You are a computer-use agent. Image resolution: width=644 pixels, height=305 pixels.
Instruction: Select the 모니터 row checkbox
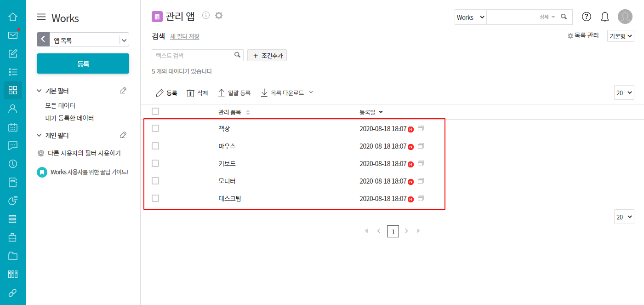[155, 181]
